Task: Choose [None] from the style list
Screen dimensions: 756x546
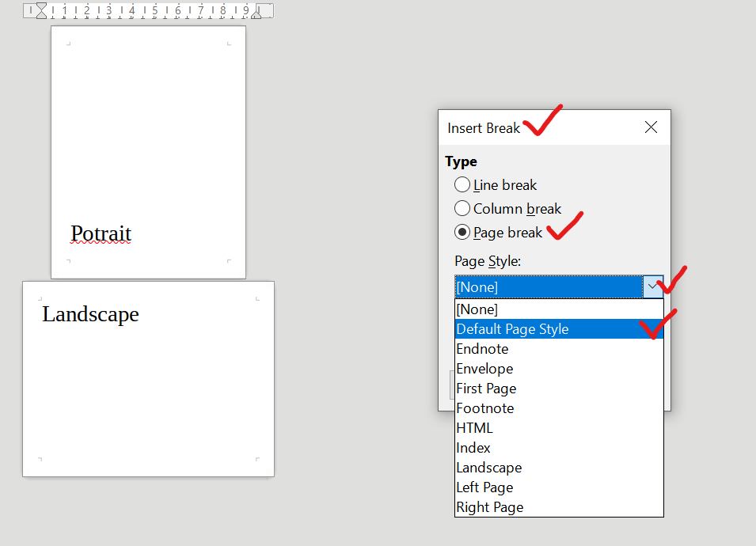Action: (x=560, y=309)
